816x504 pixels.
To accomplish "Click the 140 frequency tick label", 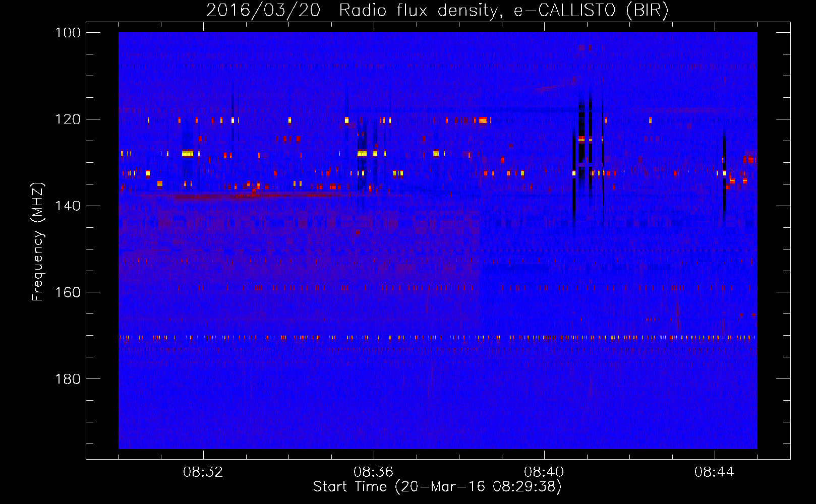I will 68,206.
